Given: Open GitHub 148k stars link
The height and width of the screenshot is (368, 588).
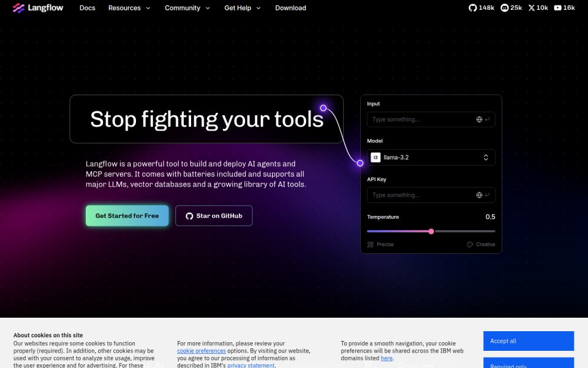Looking at the screenshot, I should click(481, 7).
